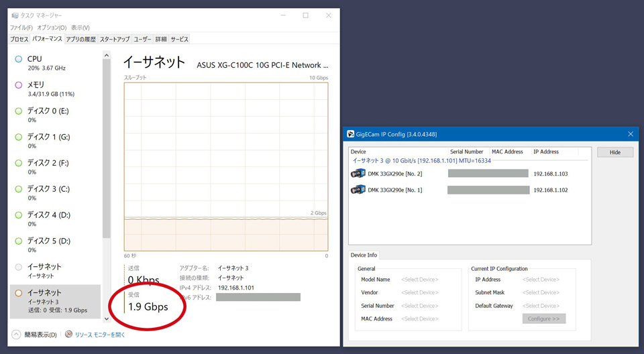This screenshot has height=354, width=644.
Task: Click camera icon for DMK 33GX290e [No. 2]
Action: pos(358,173)
